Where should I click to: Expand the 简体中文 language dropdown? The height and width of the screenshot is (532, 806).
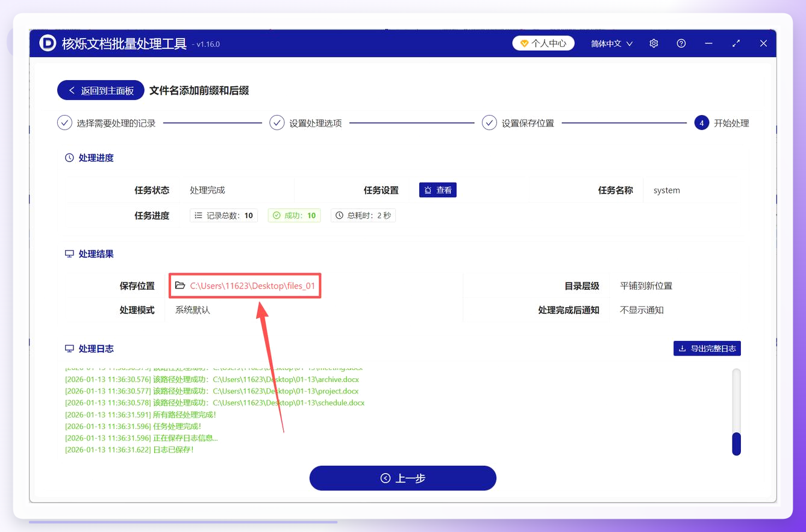point(611,43)
